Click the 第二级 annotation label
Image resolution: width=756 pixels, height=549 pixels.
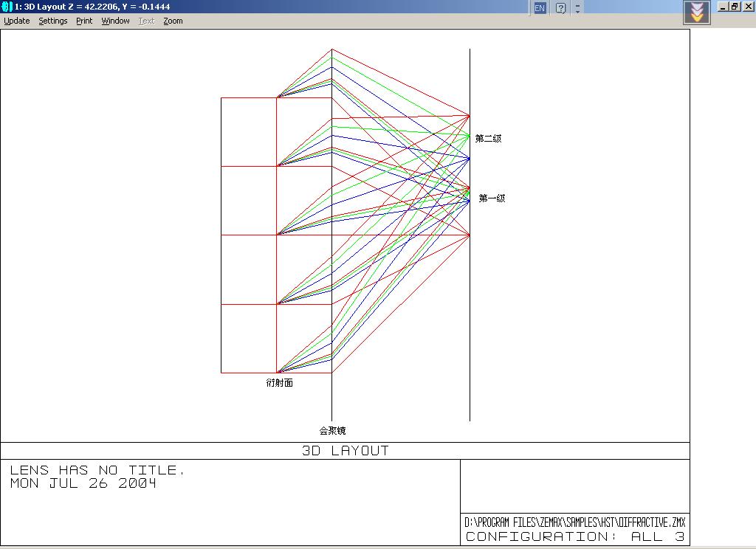[x=489, y=138]
